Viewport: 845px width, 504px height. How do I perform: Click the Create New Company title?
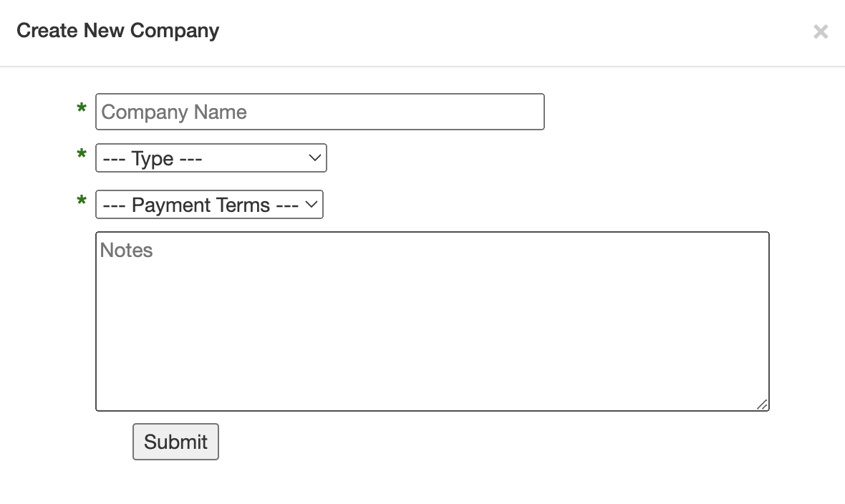[117, 31]
